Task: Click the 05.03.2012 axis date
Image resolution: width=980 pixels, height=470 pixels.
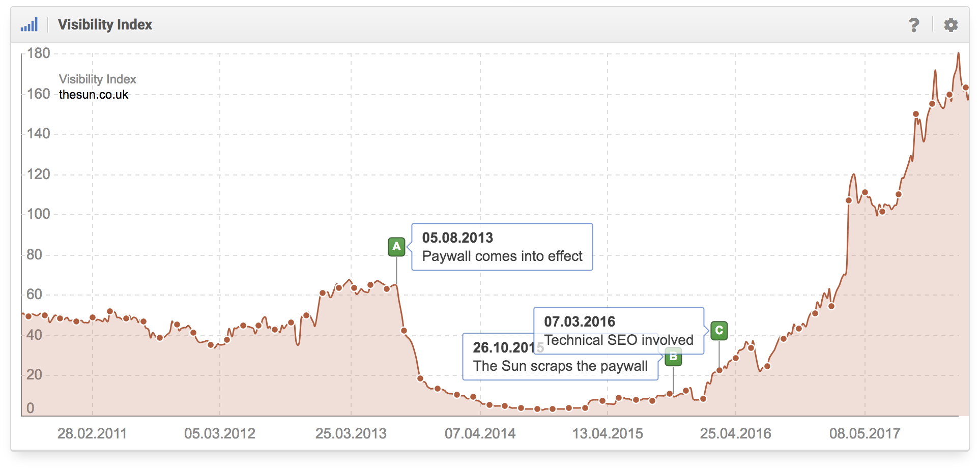Action: 220,433
